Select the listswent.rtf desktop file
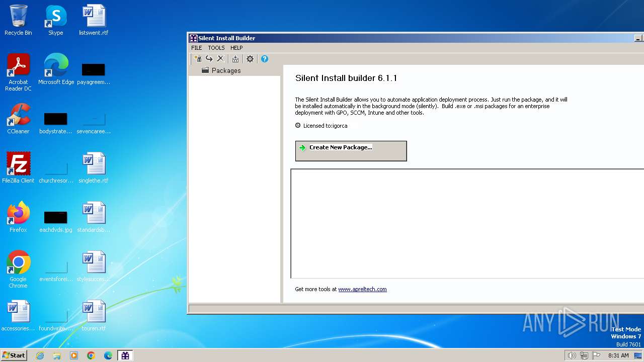The width and height of the screenshot is (644, 362). pos(94,20)
